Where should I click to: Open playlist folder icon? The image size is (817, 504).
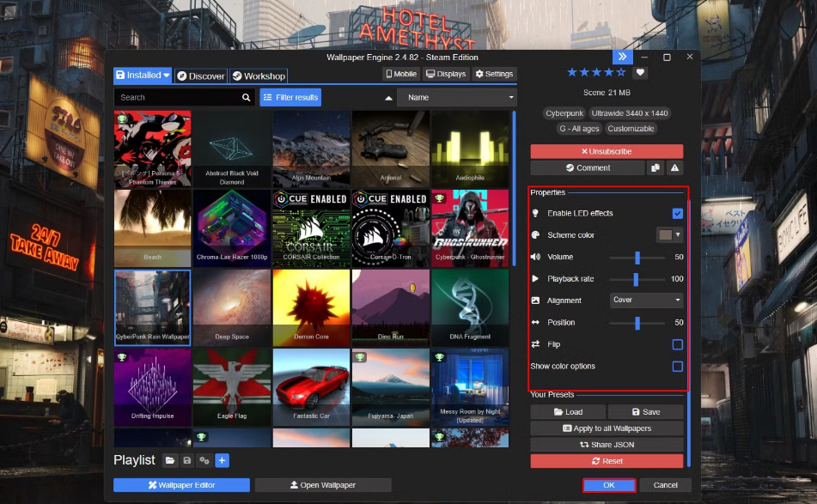(170, 460)
